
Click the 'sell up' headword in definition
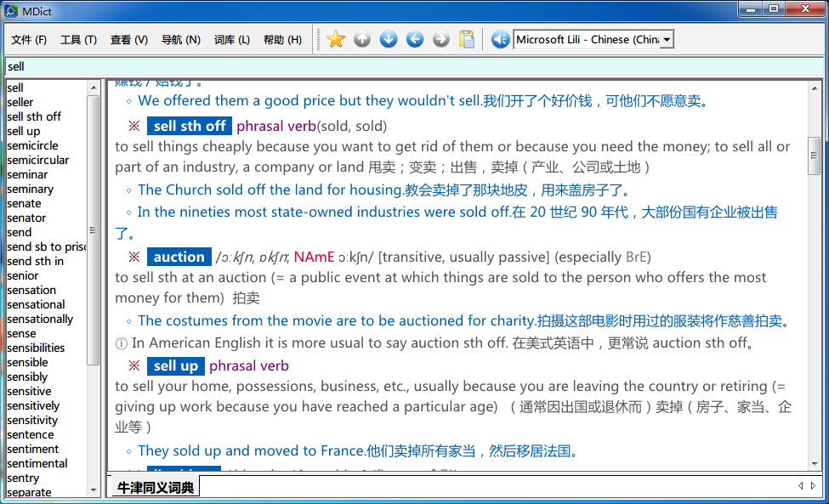coord(175,365)
